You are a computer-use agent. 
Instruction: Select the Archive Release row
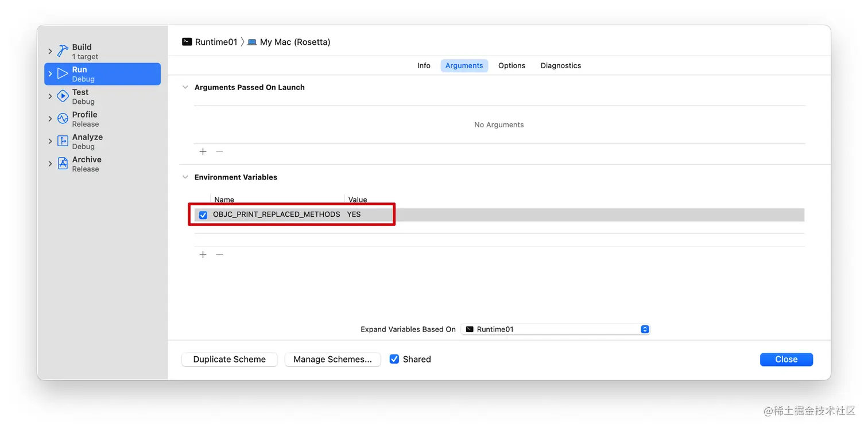pyautogui.click(x=102, y=163)
